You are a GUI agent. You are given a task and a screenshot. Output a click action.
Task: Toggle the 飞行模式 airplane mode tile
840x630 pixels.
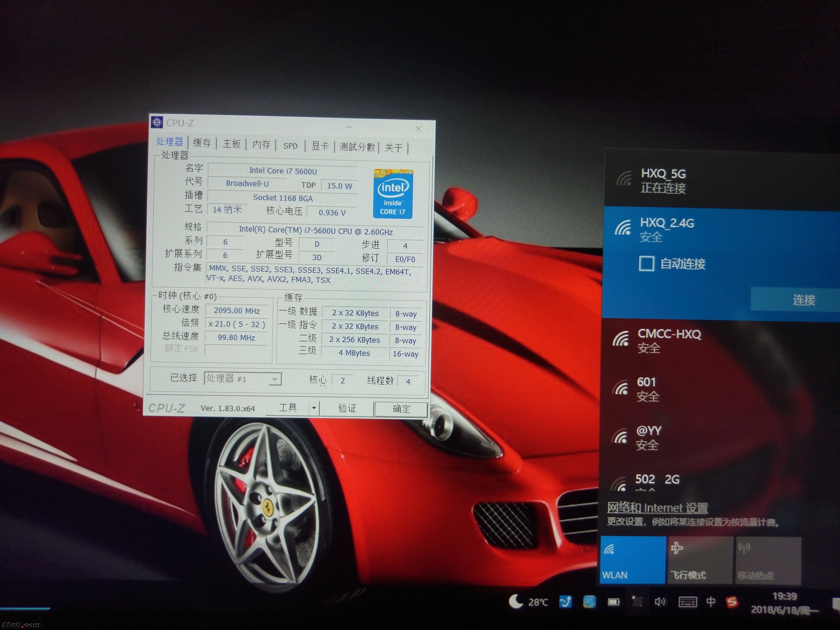pos(700,560)
